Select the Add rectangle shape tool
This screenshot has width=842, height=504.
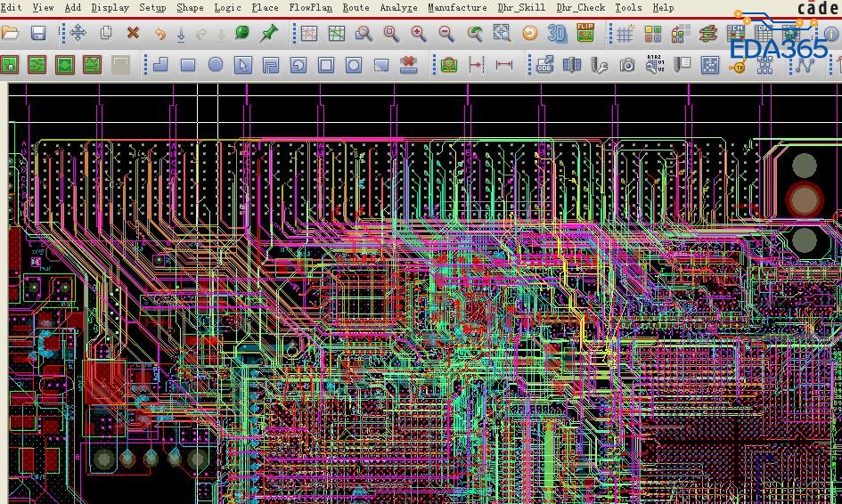188,66
